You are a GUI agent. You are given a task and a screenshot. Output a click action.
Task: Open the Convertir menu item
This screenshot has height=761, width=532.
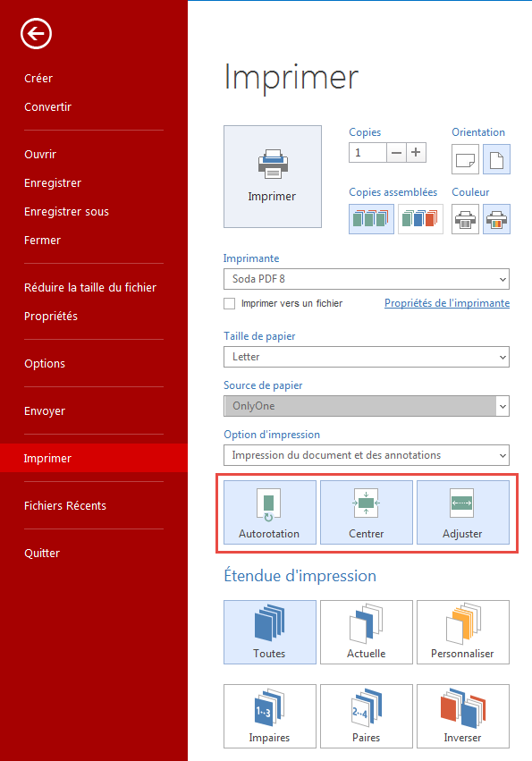click(x=47, y=106)
